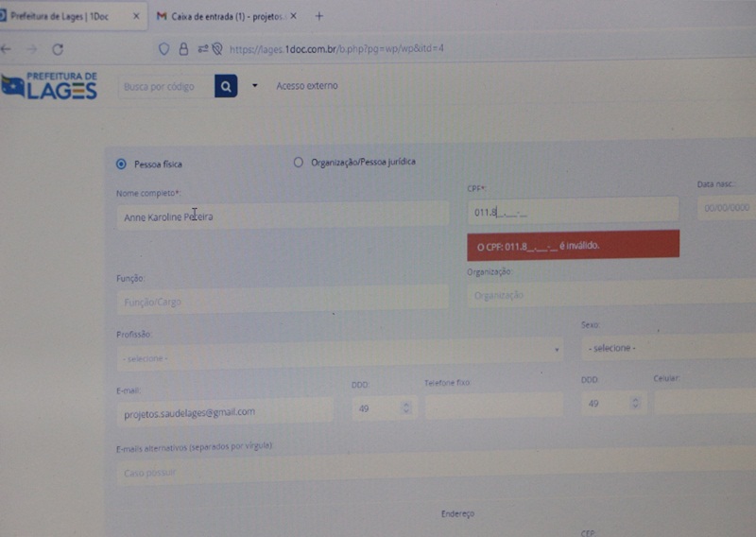Click the CPF input field
The height and width of the screenshot is (537, 756).
[x=572, y=212]
